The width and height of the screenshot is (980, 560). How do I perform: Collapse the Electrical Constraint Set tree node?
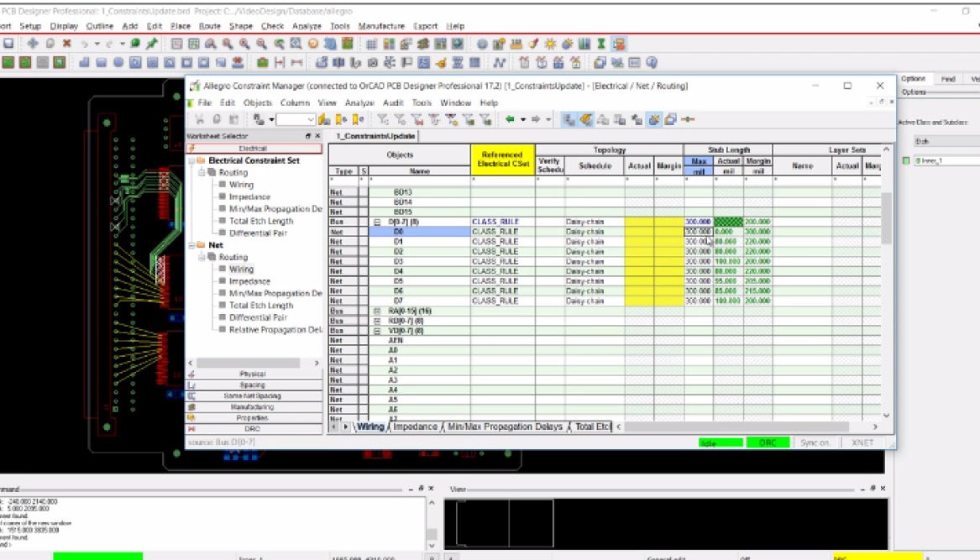[191, 160]
